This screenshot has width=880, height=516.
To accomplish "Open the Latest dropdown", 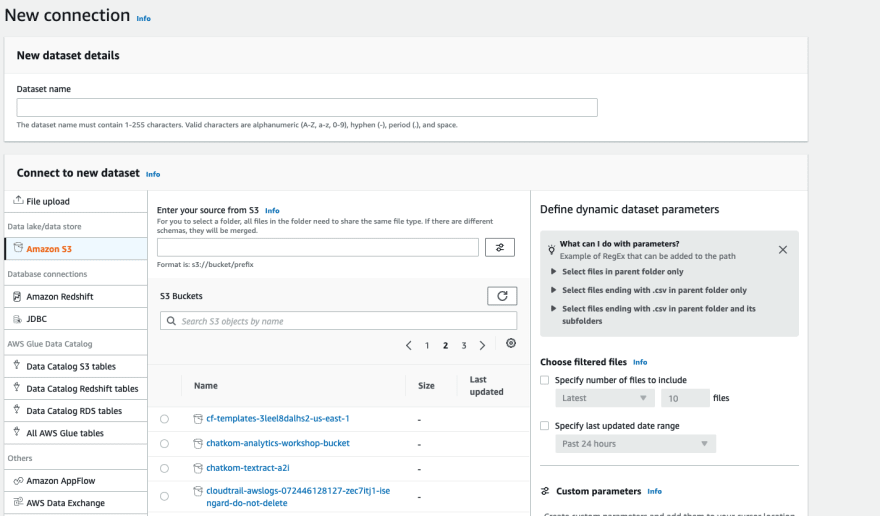I will pyautogui.click(x=605, y=398).
